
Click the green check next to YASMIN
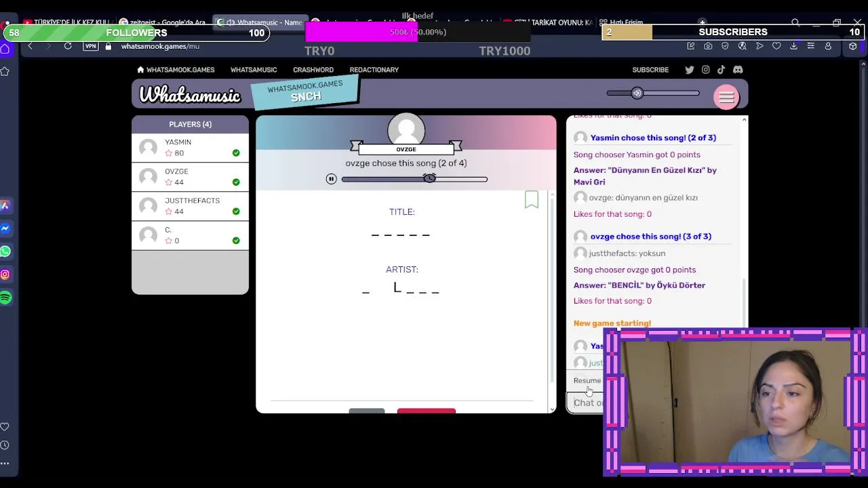pos(236,153)
